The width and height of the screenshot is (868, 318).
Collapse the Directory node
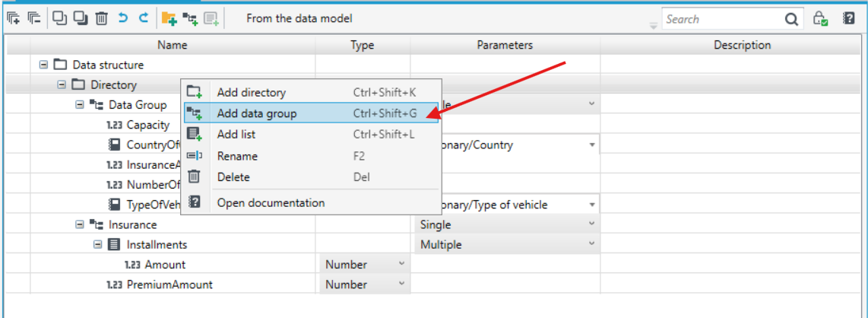(x=62, y=84)
